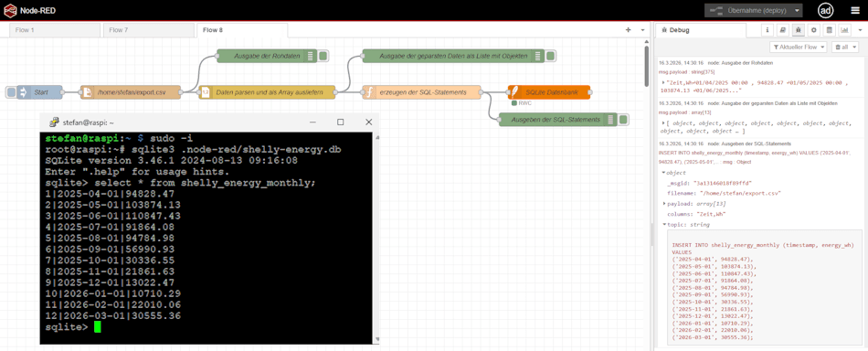Trigger the Start inject node button
Screen dimensions: 868x351
point(11,92)
